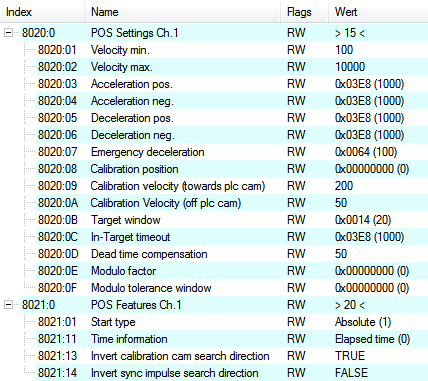Click the value TRUE
The width and height of the screenshot is (428, 381).
pyautogui.click(x=350, y=356)
